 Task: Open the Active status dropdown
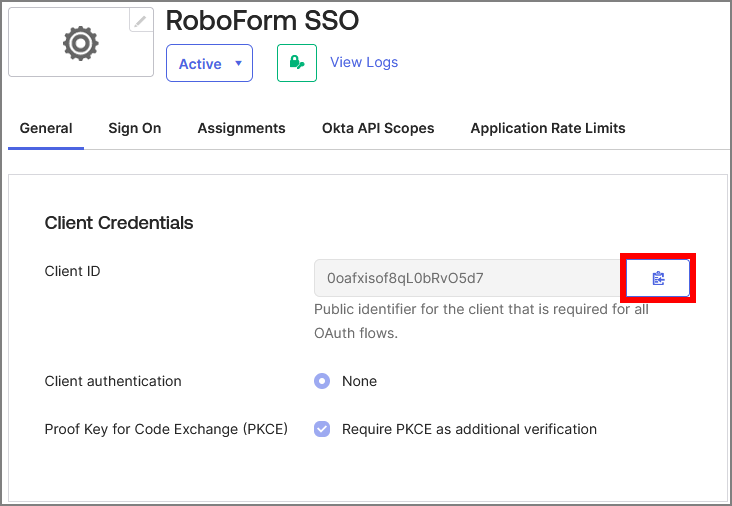tap(209, 63)
